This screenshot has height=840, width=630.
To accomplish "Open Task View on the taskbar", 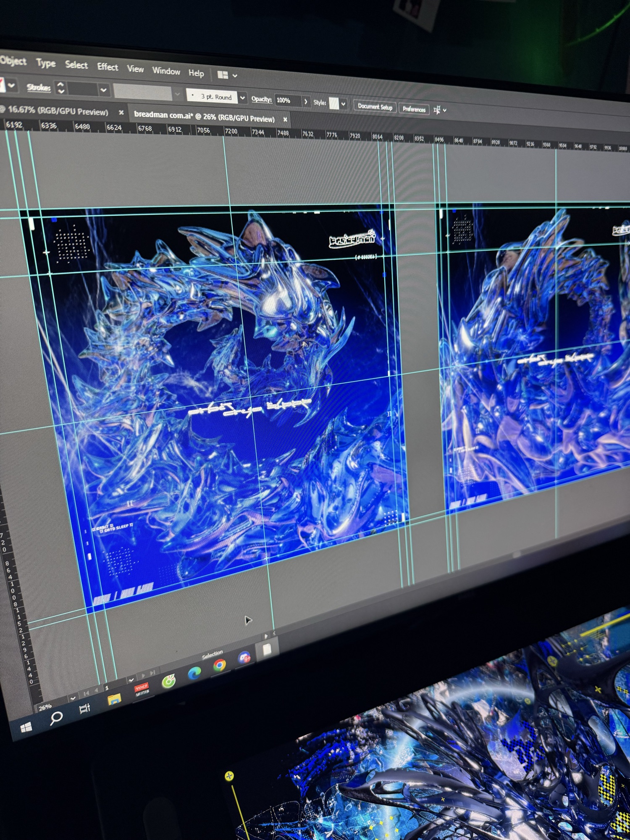I will [85, 709].
